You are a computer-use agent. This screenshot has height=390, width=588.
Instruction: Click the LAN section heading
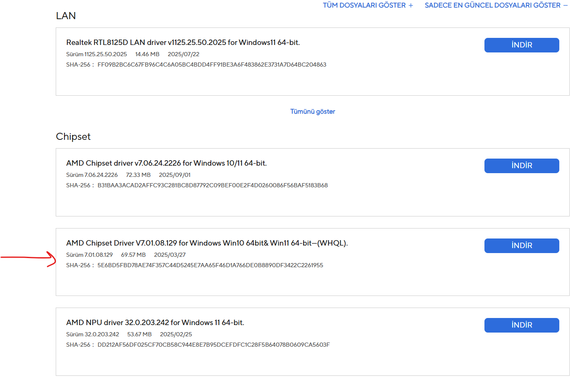[66, 16]
